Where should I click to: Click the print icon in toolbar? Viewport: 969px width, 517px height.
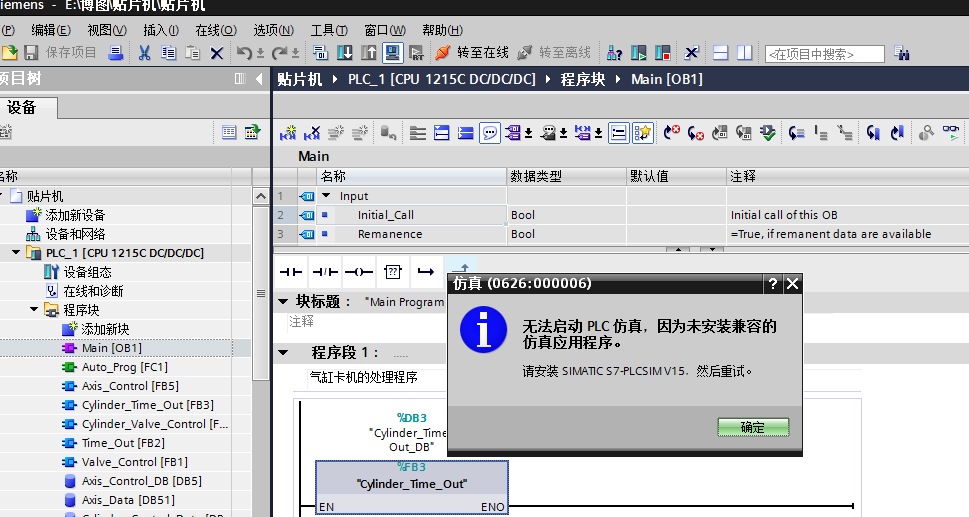pyautogui.click(x=115, y=53)
